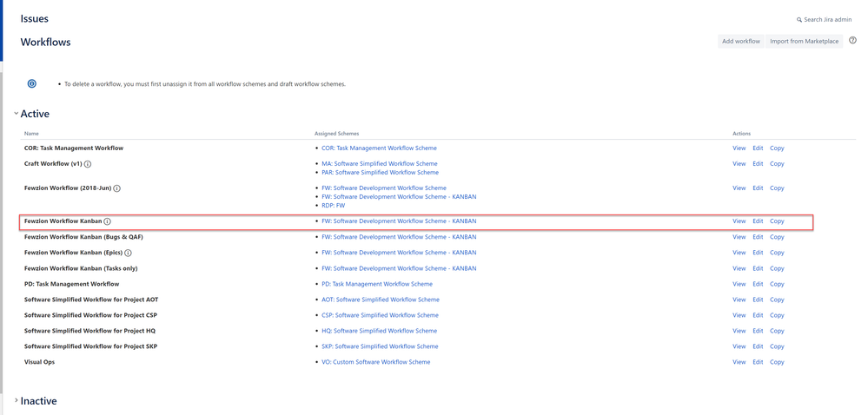Copy COR: Task Management Workflow

778,148
